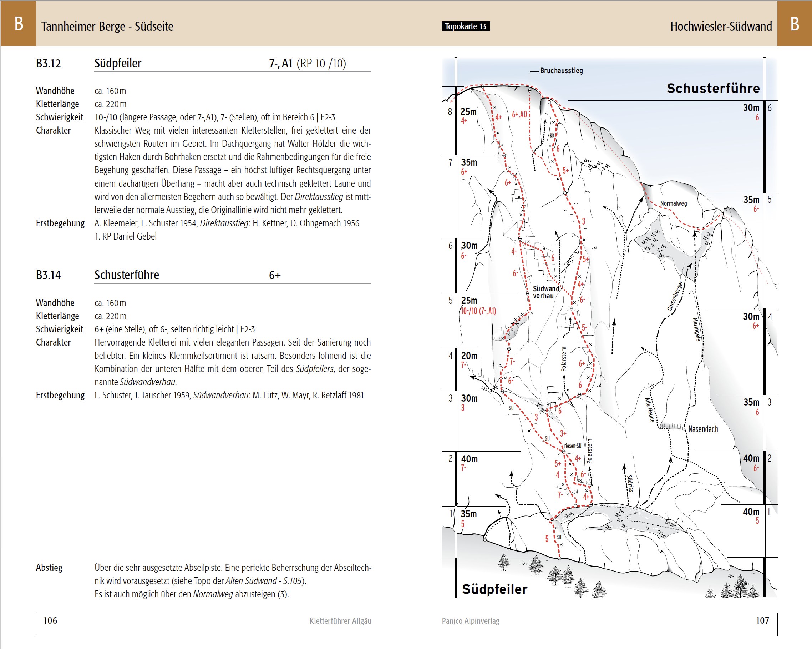Image resolution: width=812 pixels, height=649 pixels.
Task: Click the 'Panico Alpinverlag' footer text
Action: point(471,621)
